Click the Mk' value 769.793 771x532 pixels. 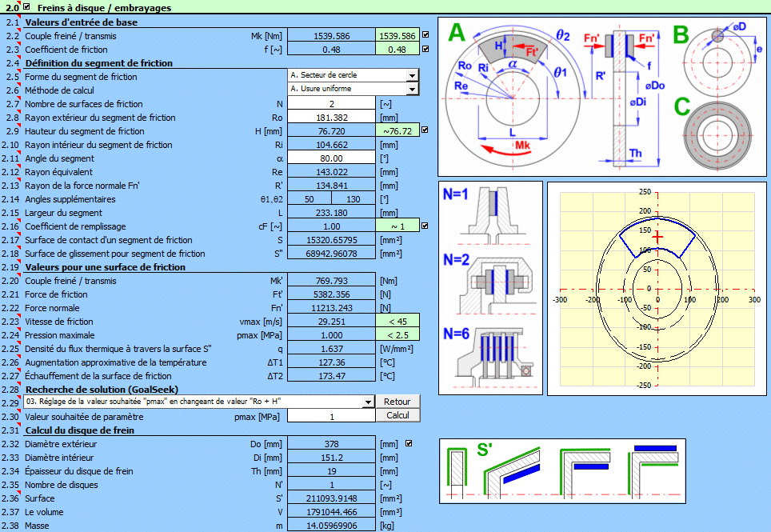coord(331,281)
